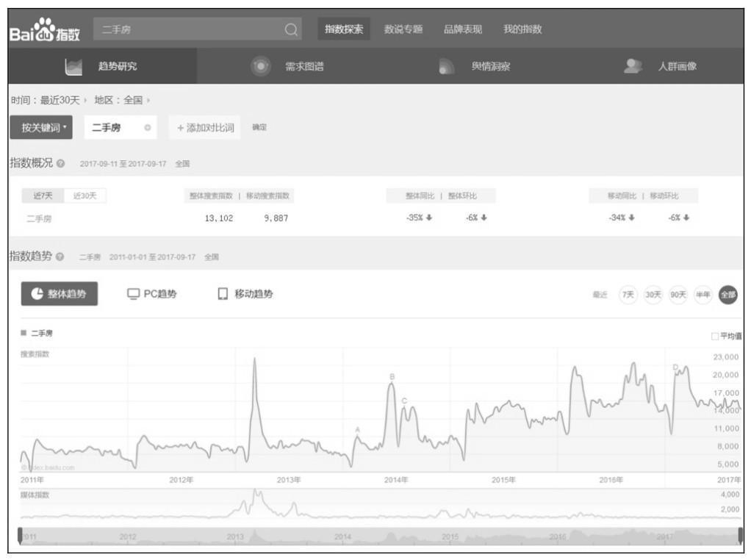This screenshot has width=751, height=560.
Task: Open help icon next to 指数概况
Action: click(x=60, y=163)
